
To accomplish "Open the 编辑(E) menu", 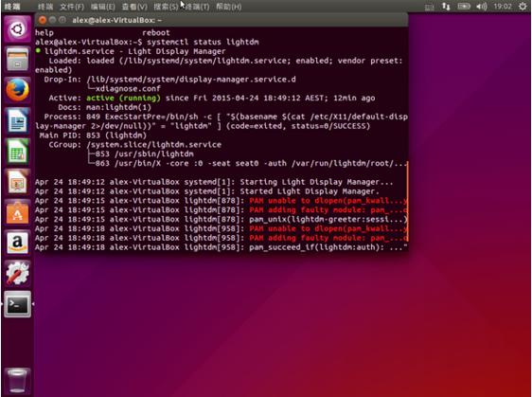I will 103,7.
